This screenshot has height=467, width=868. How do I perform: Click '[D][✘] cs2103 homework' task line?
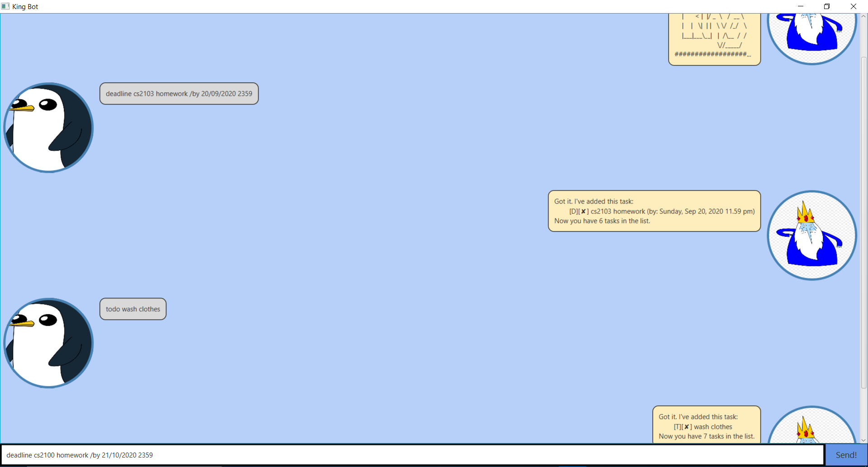tap(662, 211)
